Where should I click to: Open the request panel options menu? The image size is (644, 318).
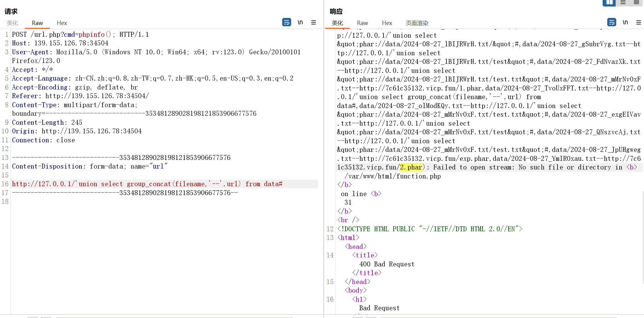click(x=314, y=22)
